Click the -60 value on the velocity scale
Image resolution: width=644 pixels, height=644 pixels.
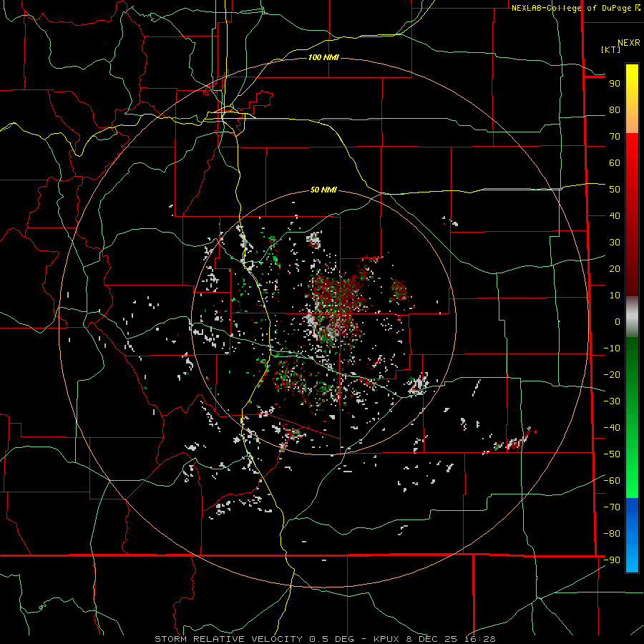pos(612,481)
